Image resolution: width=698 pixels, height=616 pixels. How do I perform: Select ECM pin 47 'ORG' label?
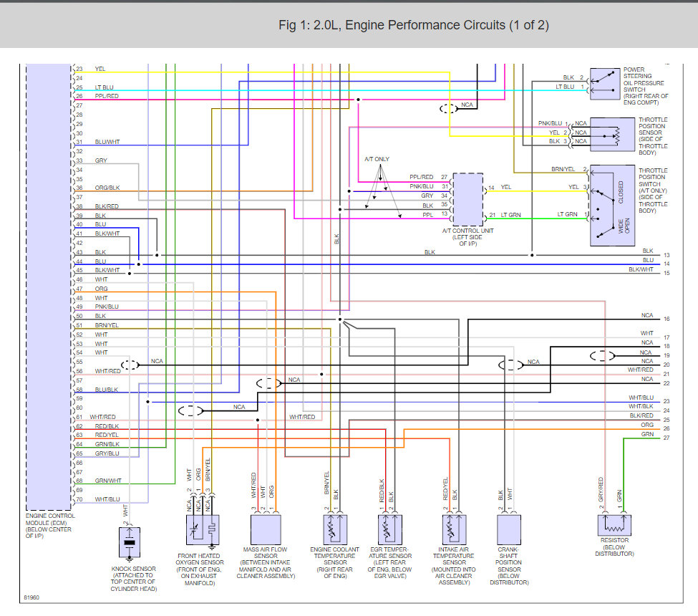click(x=101, y=289)
